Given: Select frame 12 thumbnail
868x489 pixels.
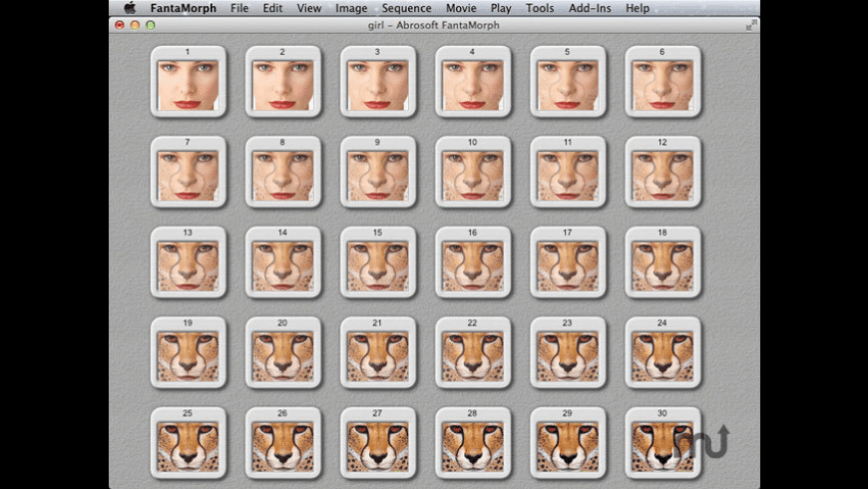Looking at the screenshot, I should (x=662, y=175).
